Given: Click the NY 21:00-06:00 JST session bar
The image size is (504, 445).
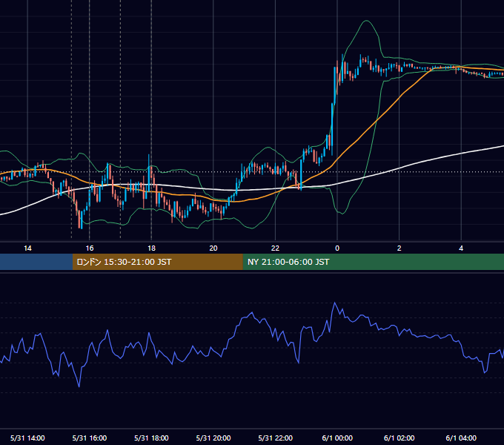Looking at the screenshot, I should click(373, 262).
